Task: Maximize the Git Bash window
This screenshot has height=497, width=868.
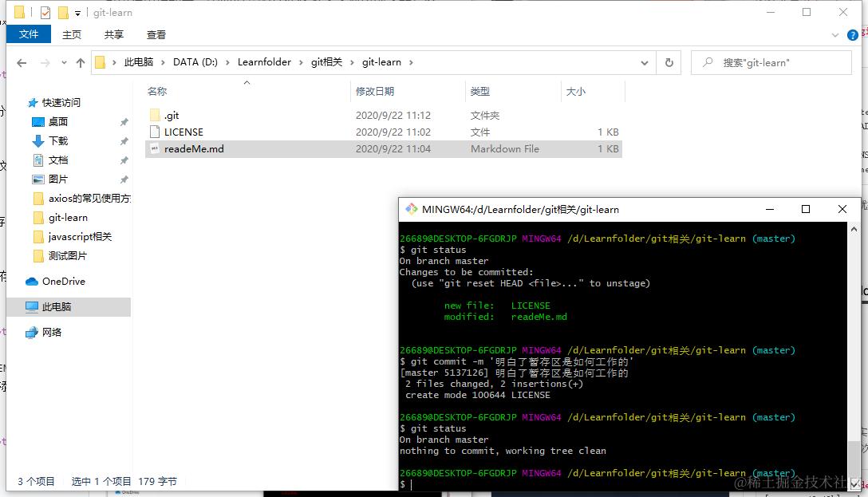Action: click(806, 209)
